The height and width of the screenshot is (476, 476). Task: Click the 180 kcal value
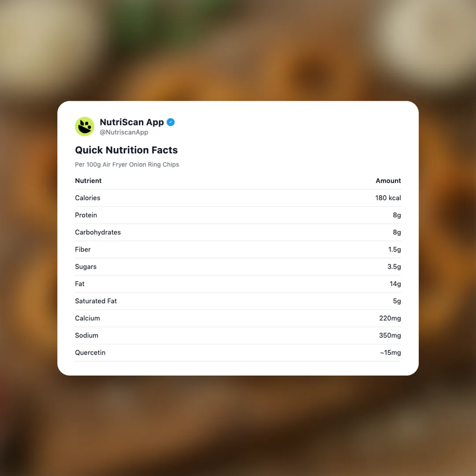tap(388, 198)
